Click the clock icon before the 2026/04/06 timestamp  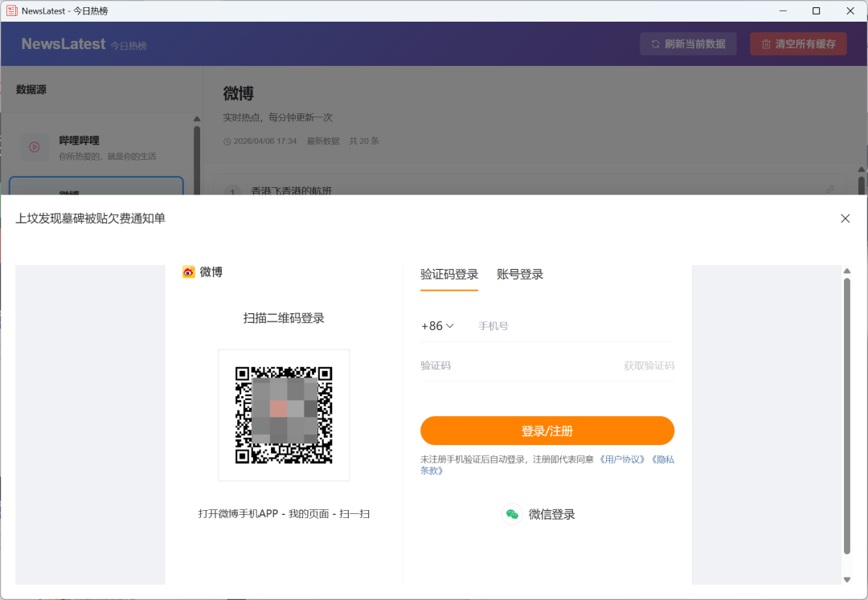226,141
